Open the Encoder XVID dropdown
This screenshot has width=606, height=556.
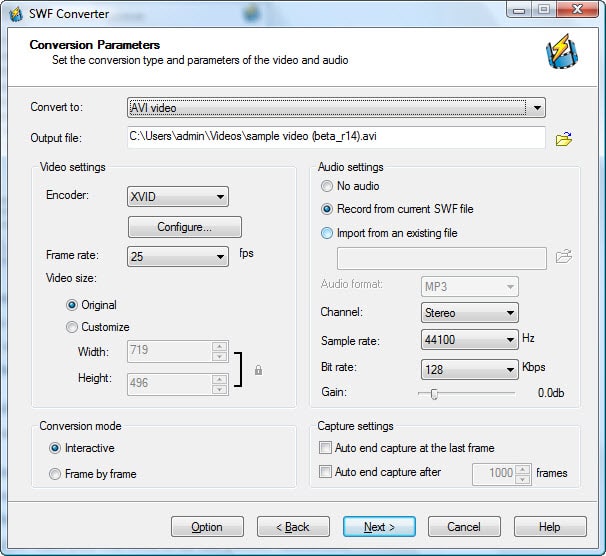click(178, 197)
